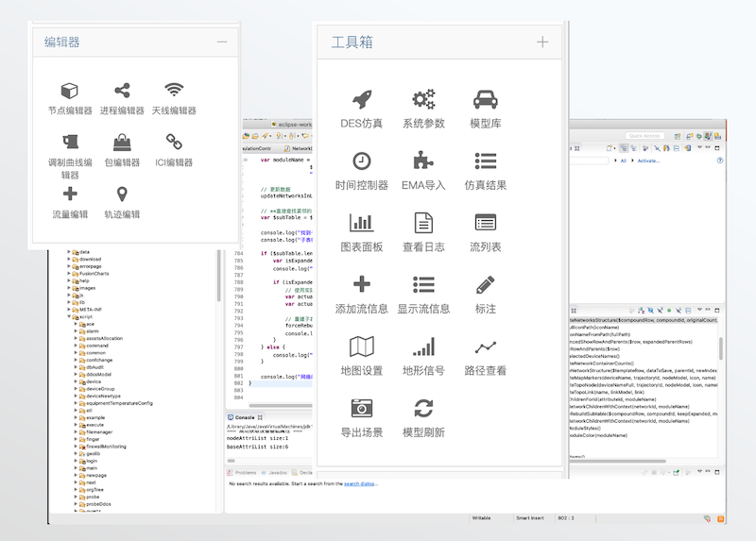The width and height of the screenshot is (756, 541).
Task: Expand the firewallMonitoring folder
Action: point(76,447)
